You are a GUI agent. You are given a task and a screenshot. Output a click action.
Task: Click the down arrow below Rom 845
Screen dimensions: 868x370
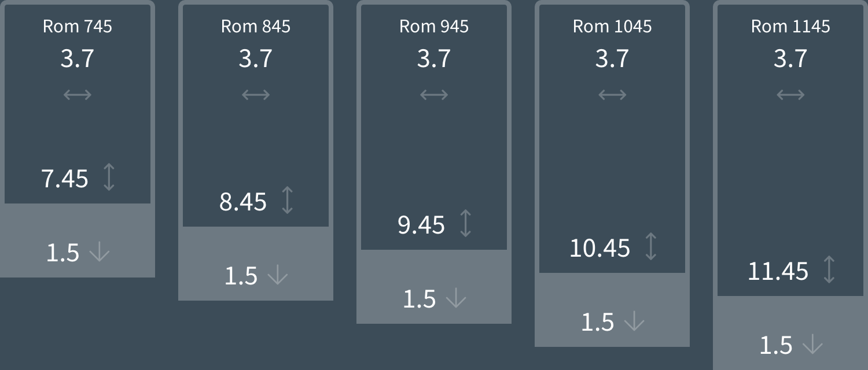[278, 275]
